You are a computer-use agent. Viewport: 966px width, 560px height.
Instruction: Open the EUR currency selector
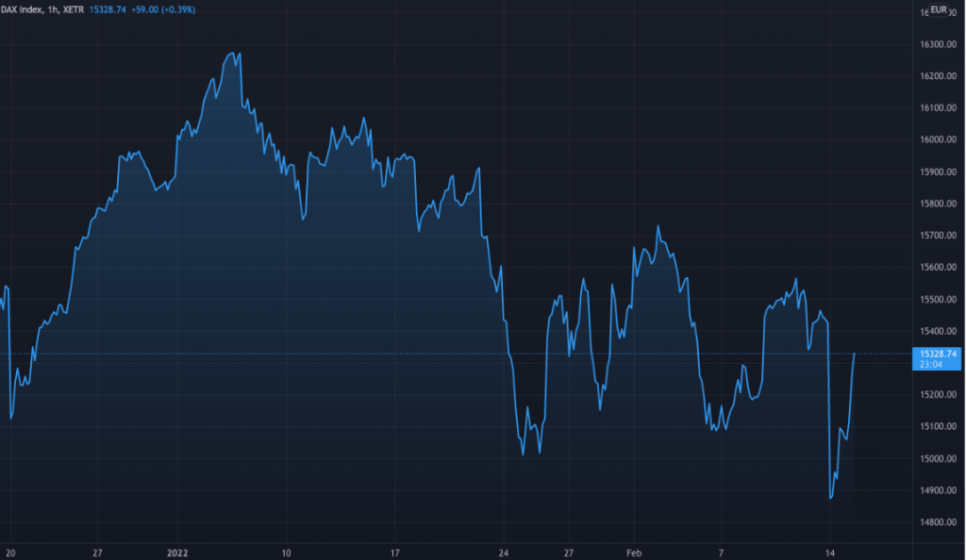point(939,10)
